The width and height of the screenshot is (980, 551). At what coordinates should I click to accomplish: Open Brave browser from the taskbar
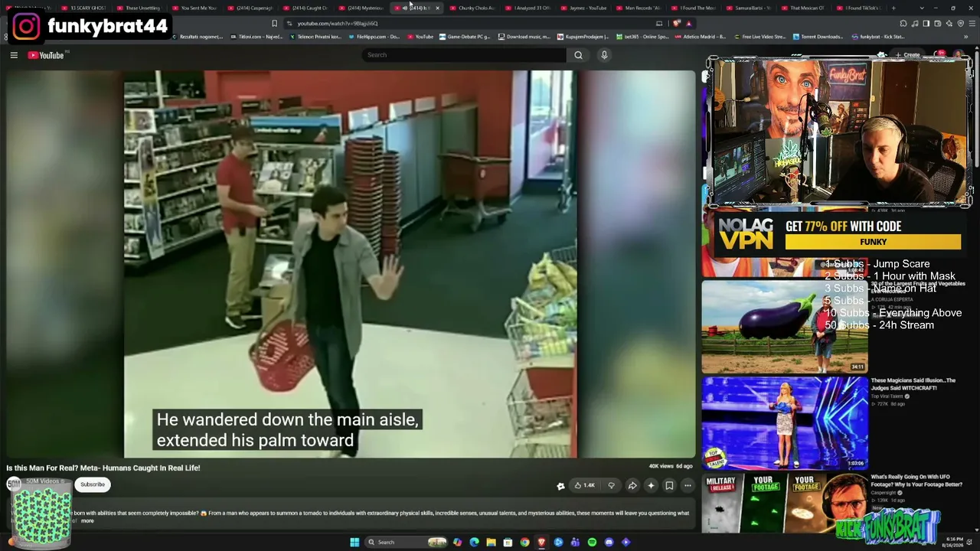pyautogui.click(x=541, y=543)
